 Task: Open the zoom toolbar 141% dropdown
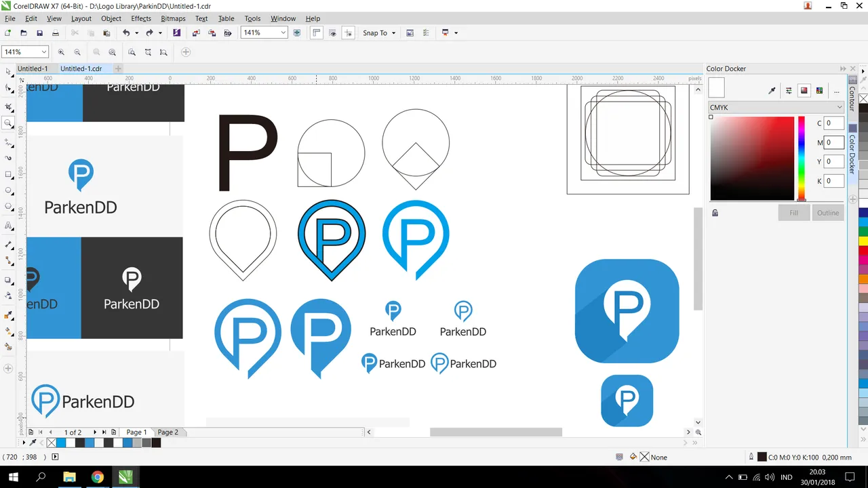pos(44,52)
